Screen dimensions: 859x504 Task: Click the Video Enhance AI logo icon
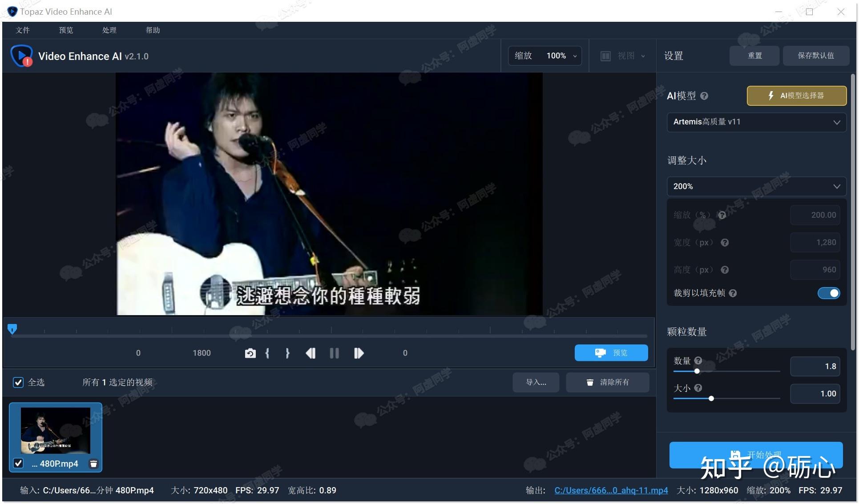(x=21, y=56)
